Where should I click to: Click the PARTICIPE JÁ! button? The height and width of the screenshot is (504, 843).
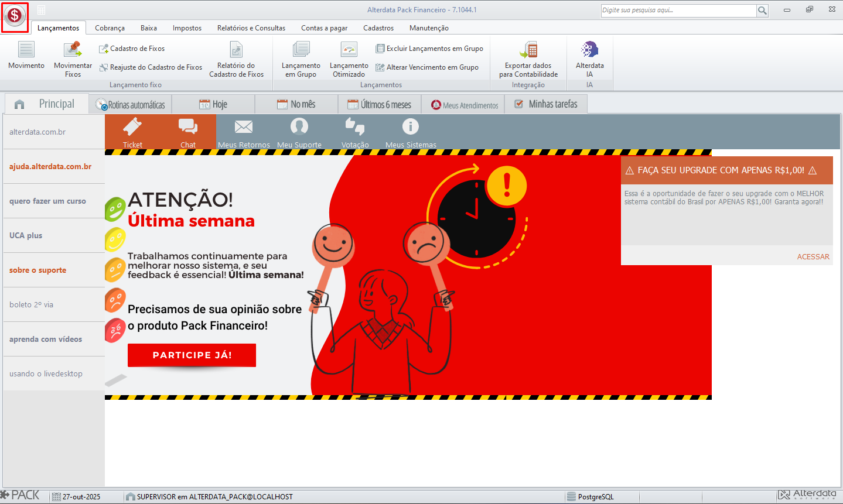pyautogui.click(x=192, y=355)
